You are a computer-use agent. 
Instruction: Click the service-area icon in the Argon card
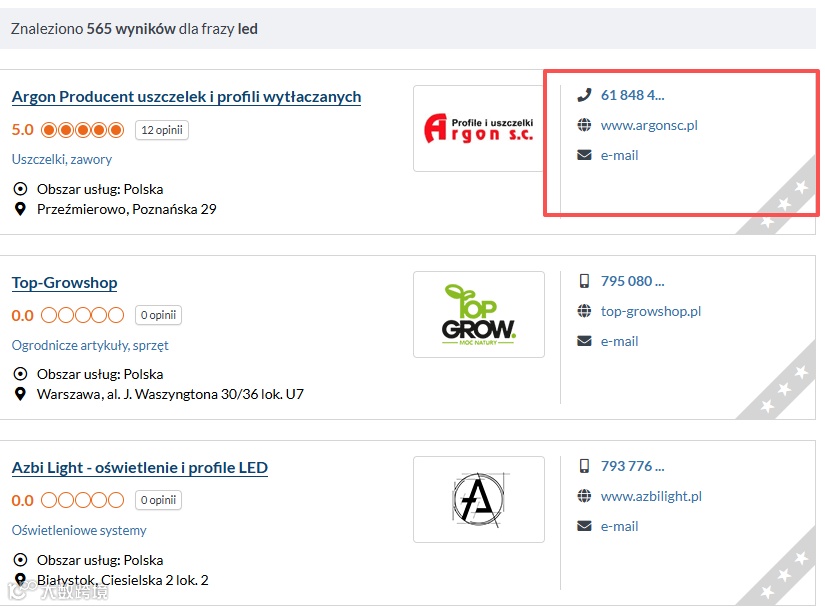click(20, 189)
